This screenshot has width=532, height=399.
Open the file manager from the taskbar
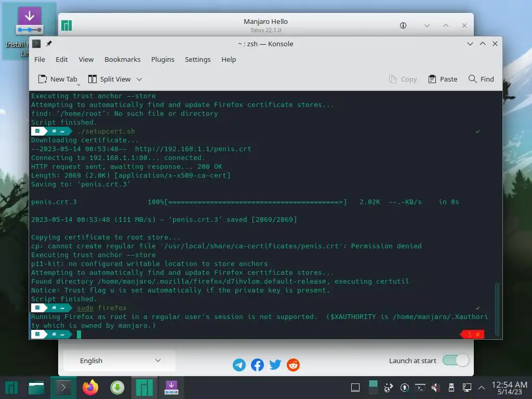36,388
